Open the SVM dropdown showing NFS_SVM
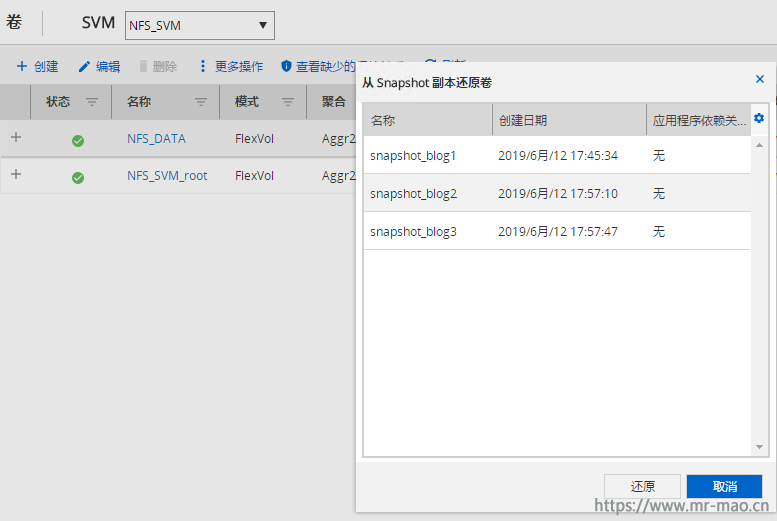This screenshot has width=777, height=521. (x=200, y=25)
